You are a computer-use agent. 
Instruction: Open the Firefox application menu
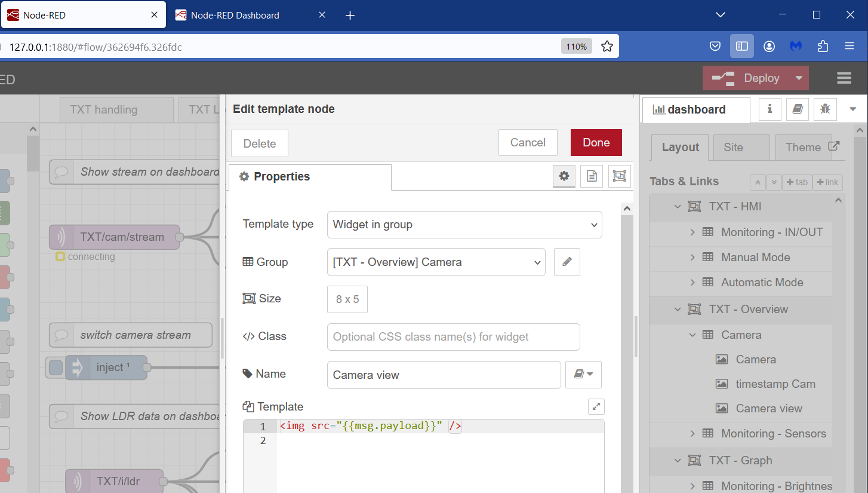(x=850, y=47)
